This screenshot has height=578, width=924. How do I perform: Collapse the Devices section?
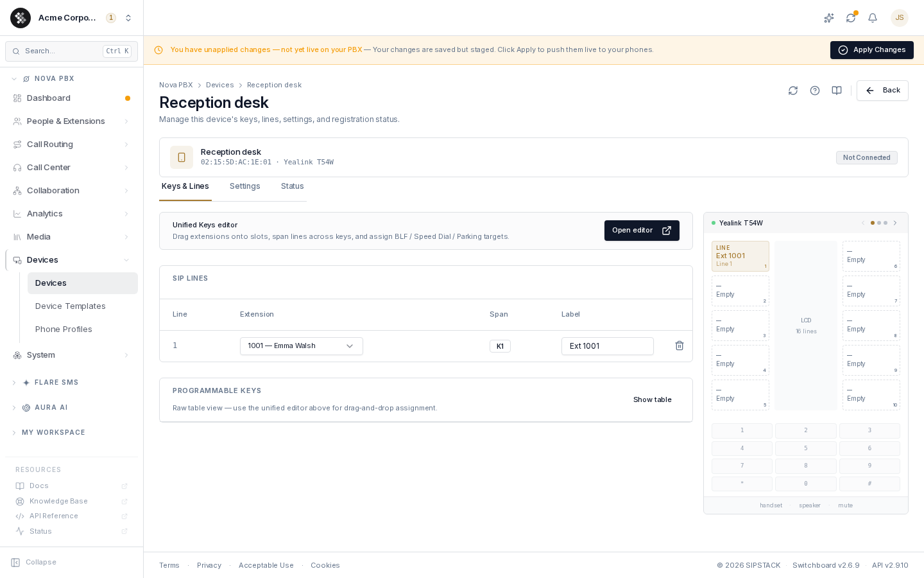pos(71,260)
